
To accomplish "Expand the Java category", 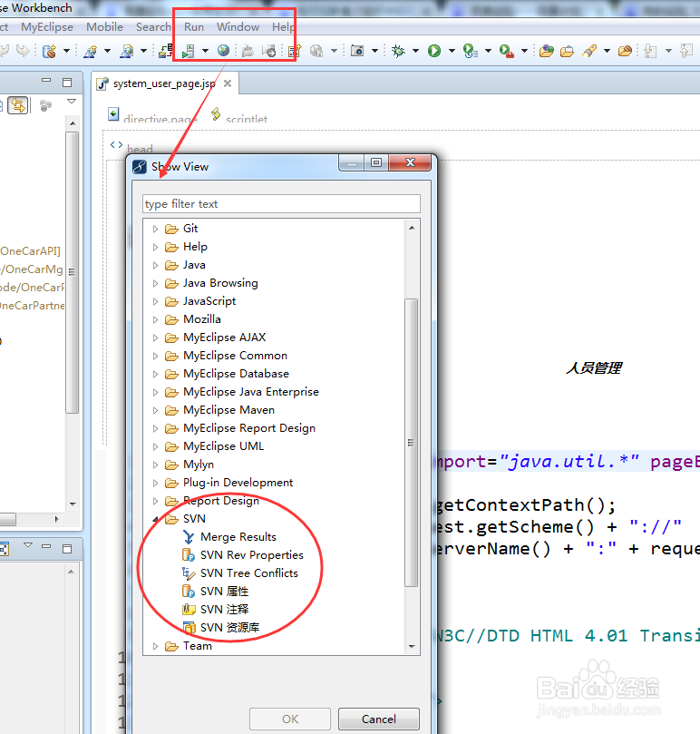I will click(155, 266).
